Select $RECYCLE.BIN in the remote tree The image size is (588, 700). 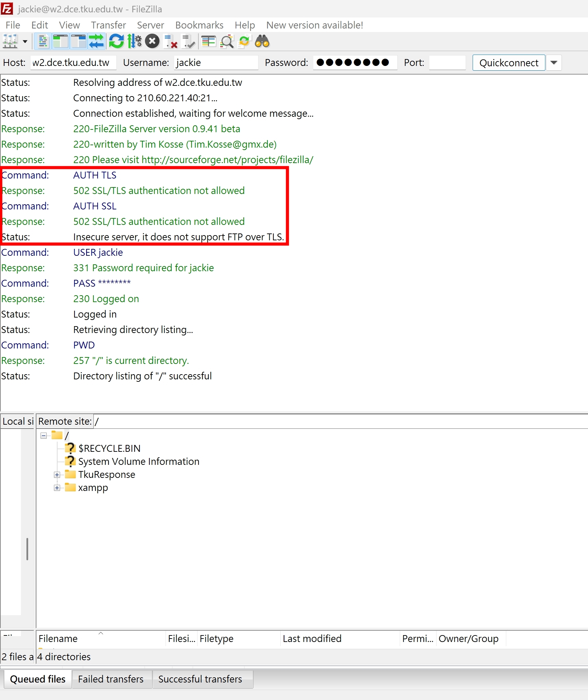109,448
